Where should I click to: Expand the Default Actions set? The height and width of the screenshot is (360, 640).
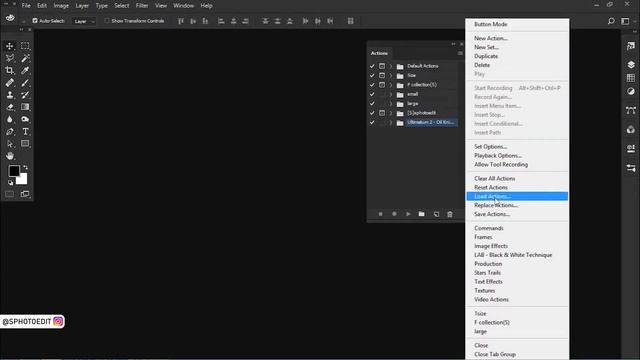pos(391,66)
